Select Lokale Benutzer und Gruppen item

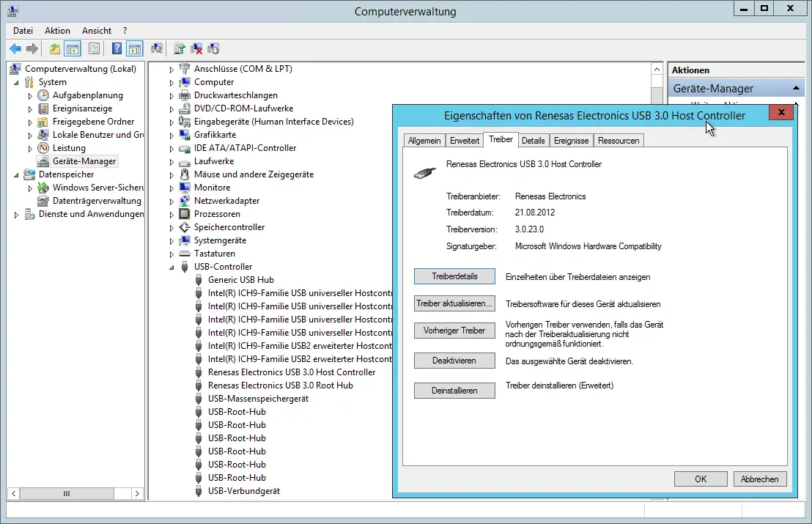coord(98,135)
